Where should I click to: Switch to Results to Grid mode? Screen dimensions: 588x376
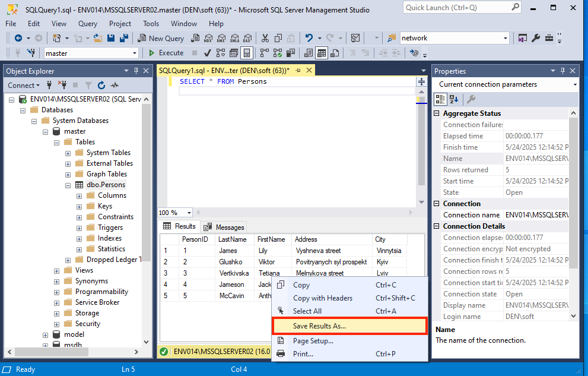[322, 53]
